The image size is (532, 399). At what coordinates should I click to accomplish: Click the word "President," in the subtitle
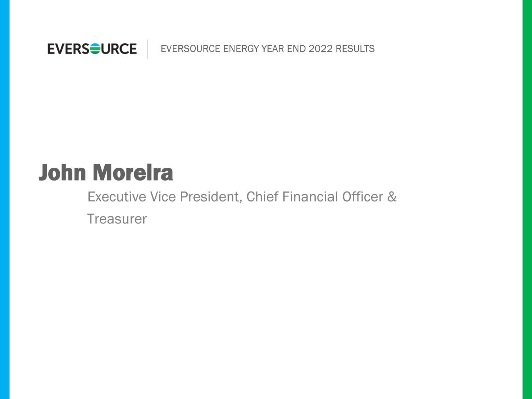click(x=211, y=197)
